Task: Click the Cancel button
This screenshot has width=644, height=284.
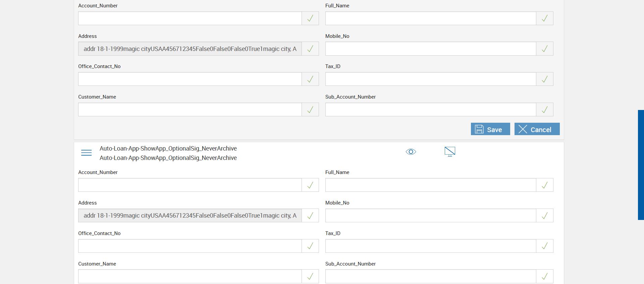Action: pos(537,129)
